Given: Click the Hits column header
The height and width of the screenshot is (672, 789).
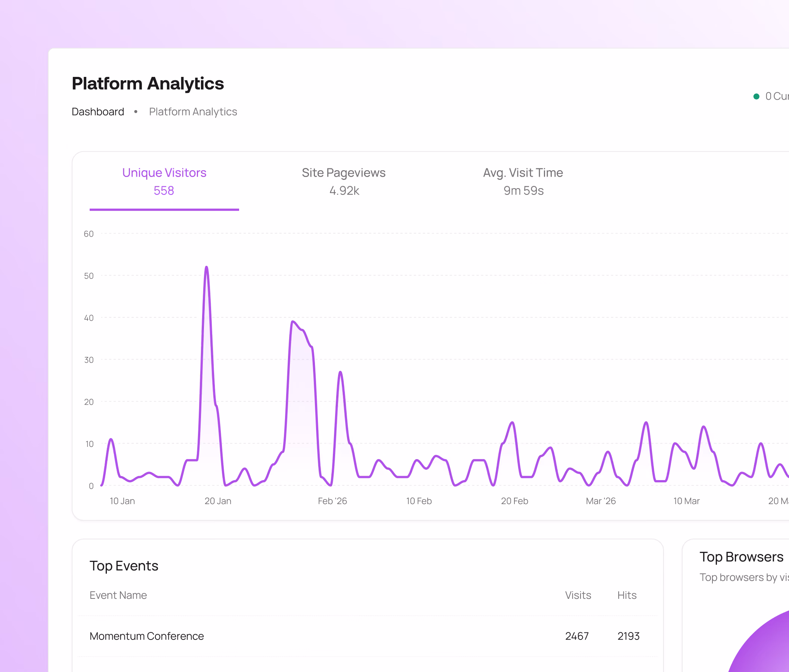Looking at the screenshot, I should click(x=627, y=595).
